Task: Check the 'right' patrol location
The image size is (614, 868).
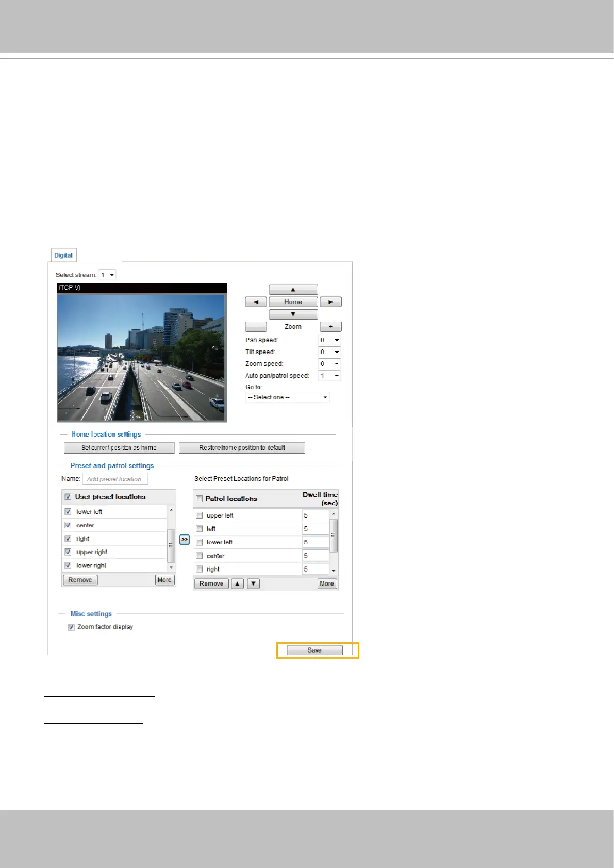Action: coord(199,569)
